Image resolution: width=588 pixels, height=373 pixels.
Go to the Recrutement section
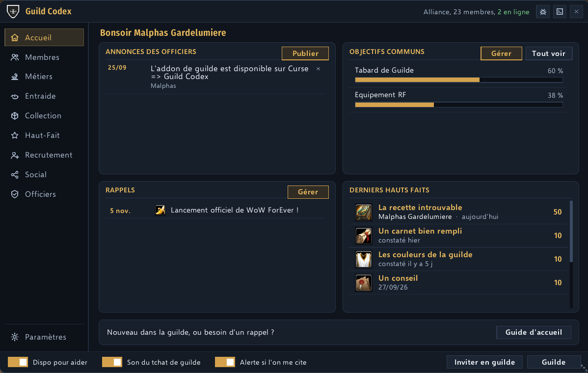(x=44, y=155)
